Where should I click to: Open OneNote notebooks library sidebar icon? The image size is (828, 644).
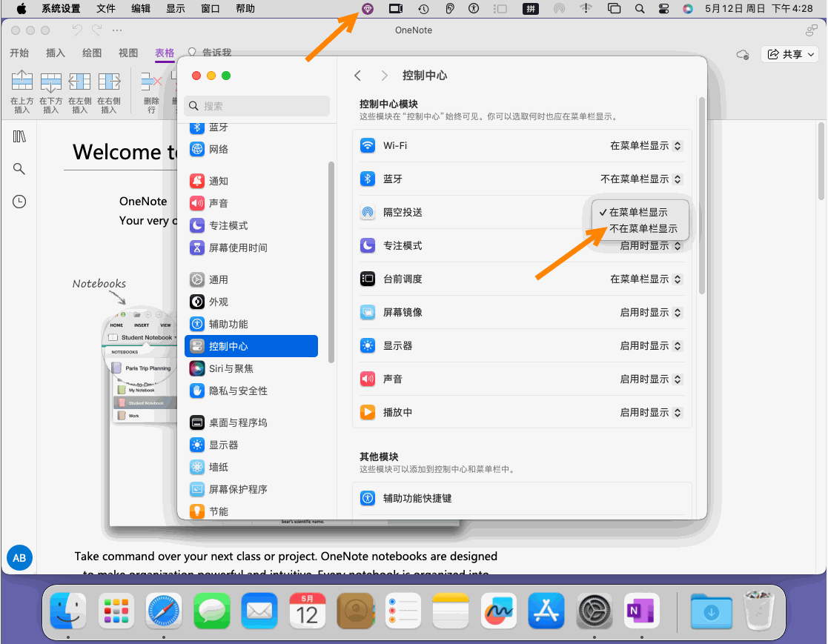19,136
